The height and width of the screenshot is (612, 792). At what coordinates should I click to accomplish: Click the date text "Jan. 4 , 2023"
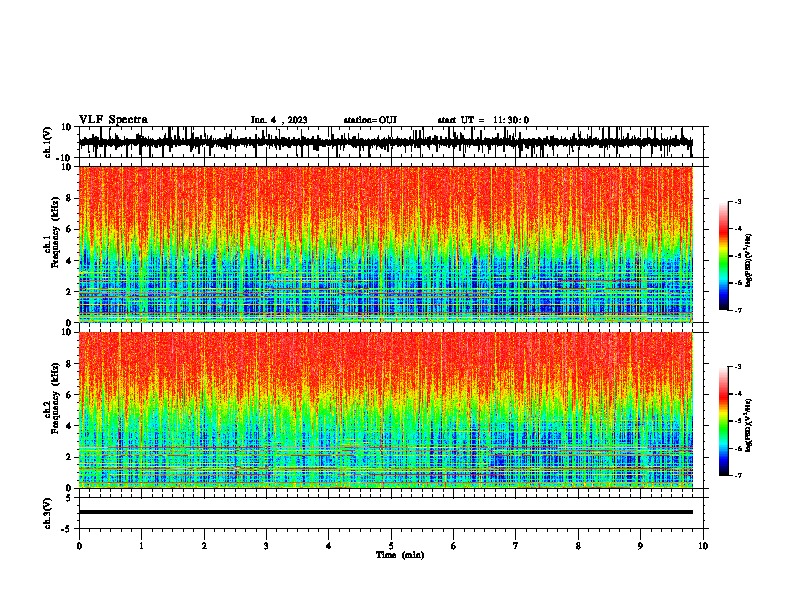[x=279, y=120]
